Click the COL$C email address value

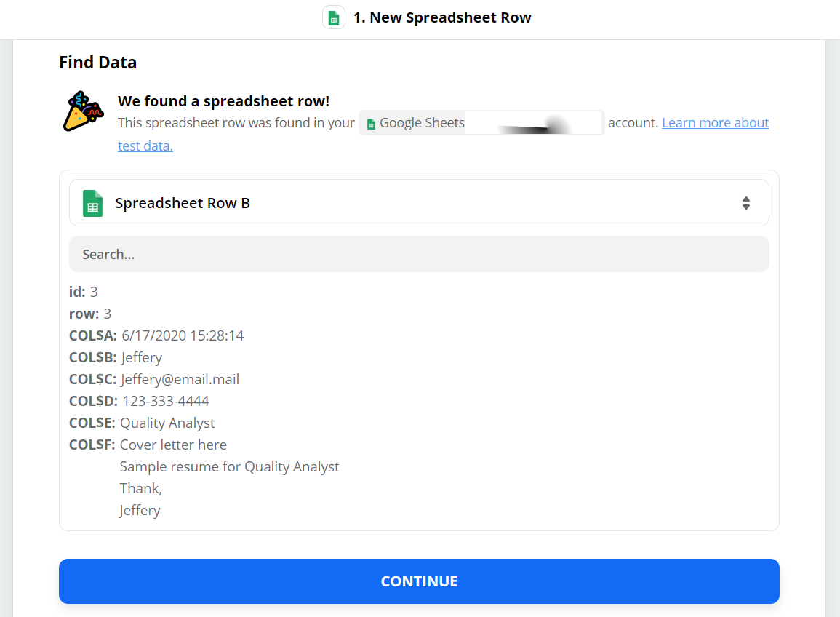tap(180, 379)
